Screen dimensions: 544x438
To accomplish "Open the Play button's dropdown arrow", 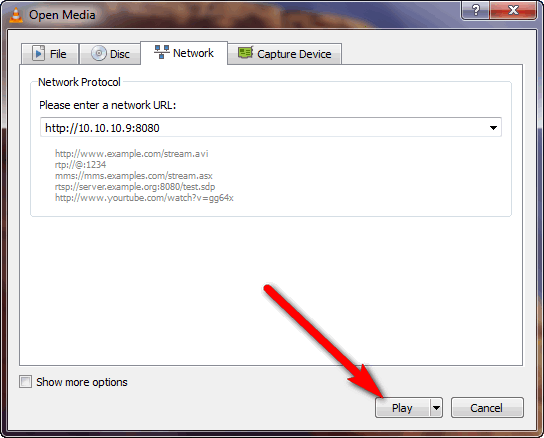I will tap(436, 407).
